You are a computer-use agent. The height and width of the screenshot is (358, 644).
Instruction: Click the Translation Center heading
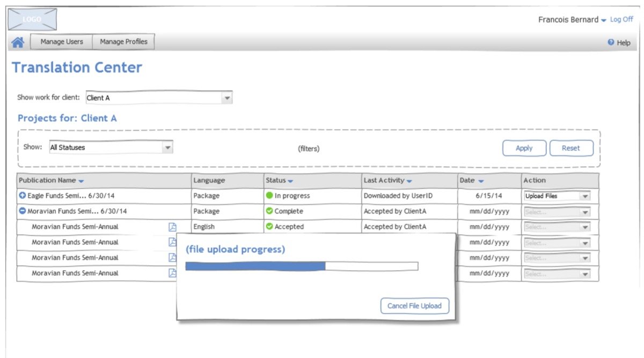point(77,68)
